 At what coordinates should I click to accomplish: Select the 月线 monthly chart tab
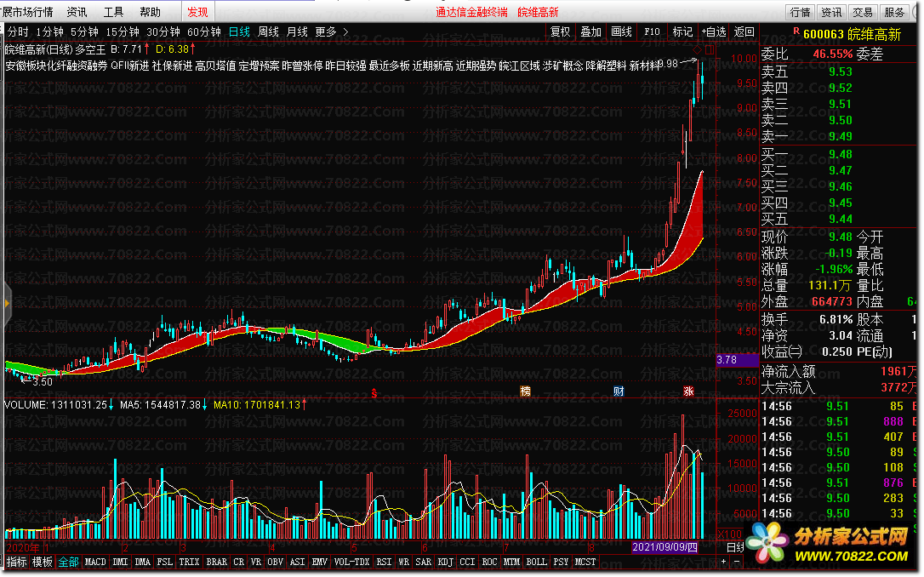point(297,31)
